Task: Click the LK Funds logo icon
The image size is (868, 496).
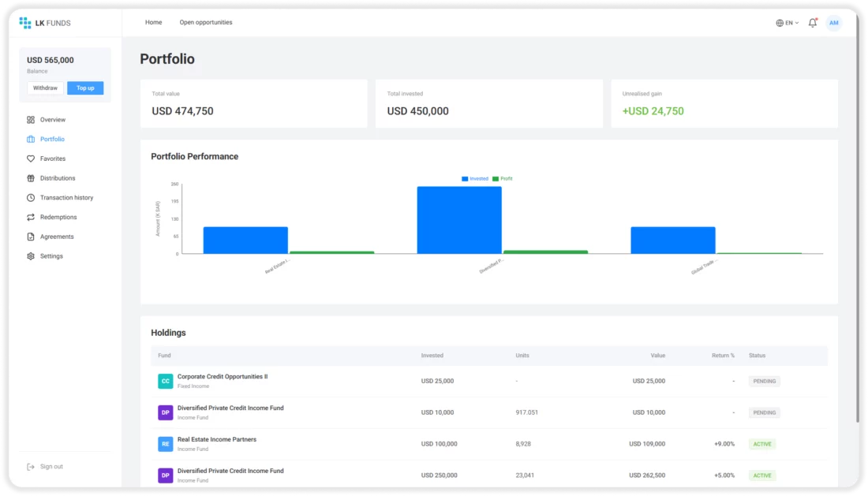Action: coord(25,23)
